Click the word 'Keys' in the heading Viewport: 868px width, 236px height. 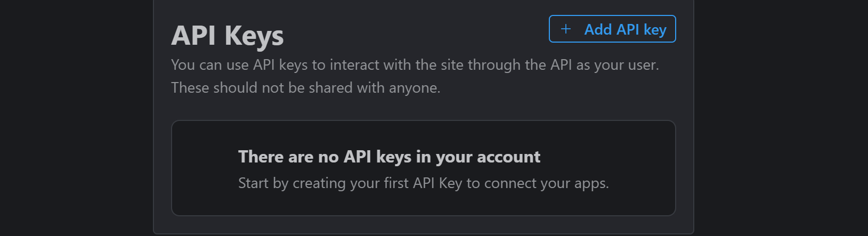pyautogui.click(x=254, y=36)
